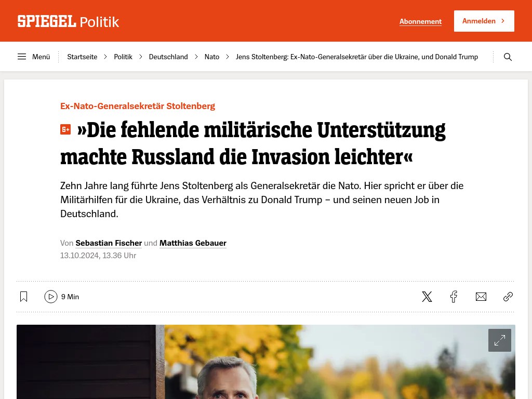Open the search magnifier icon

point(508,57)
